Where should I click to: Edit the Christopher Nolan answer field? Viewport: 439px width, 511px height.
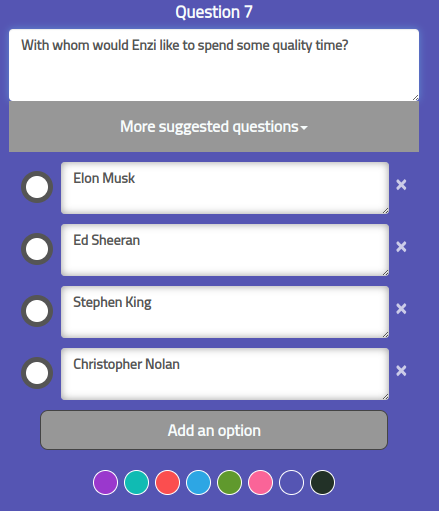tap(225, 374)
